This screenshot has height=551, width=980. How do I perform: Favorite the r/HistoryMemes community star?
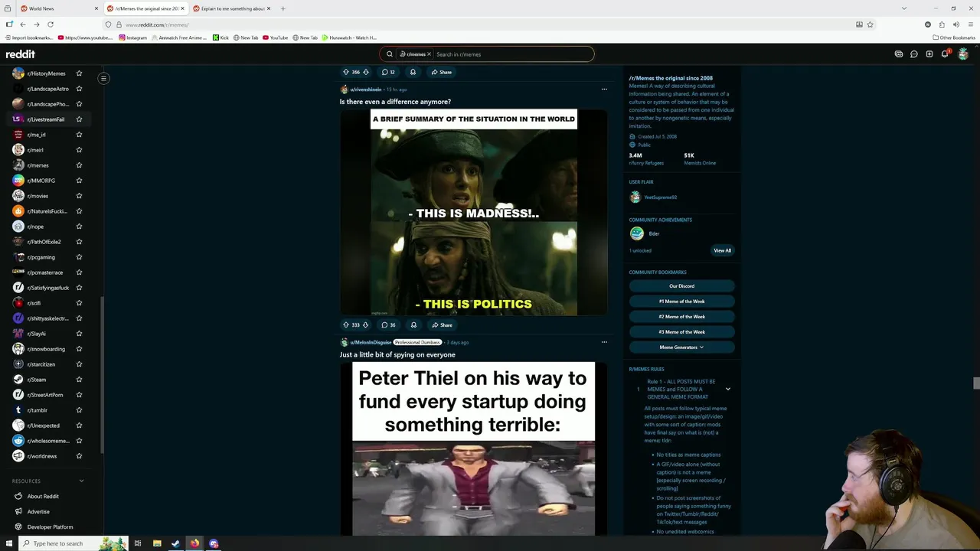[79, 73]
